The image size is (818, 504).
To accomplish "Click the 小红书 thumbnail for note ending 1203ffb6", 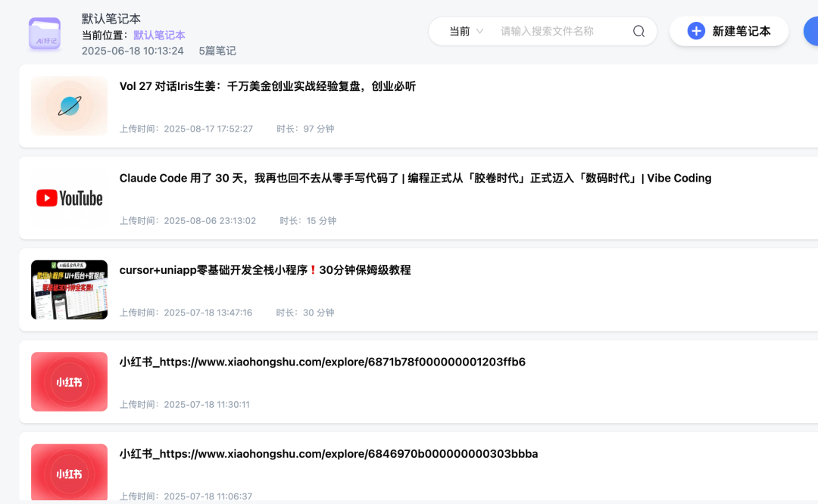I will click(x=70, y=381).
